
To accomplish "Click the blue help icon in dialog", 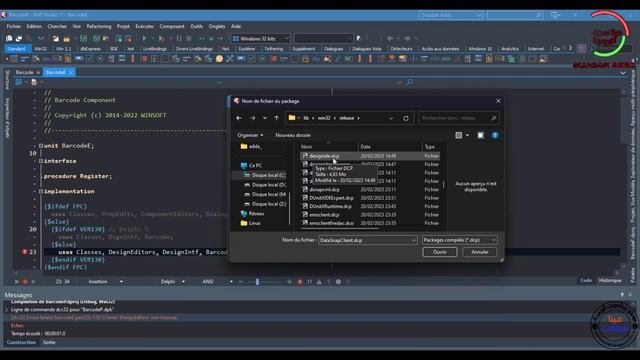I will (495, 135).
